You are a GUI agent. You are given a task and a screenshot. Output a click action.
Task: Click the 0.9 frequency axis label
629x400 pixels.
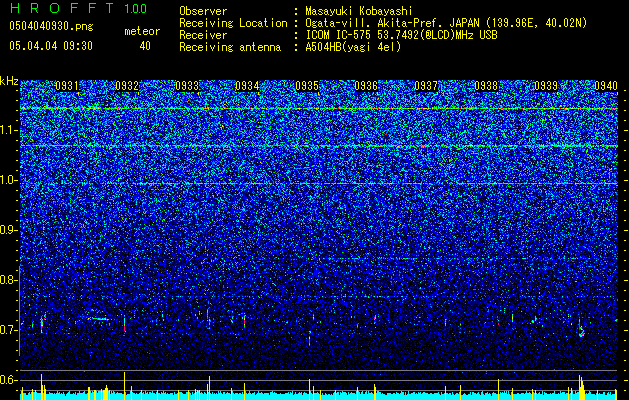(x=9, y=230)
